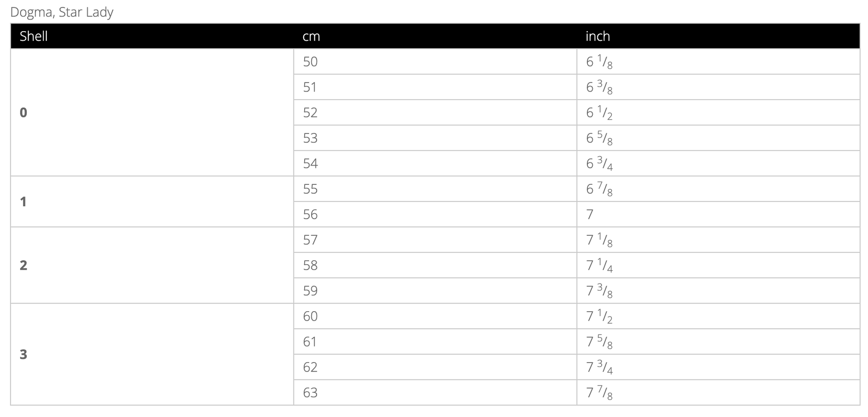The width and height of the screenshot is (868, 417).
Task: Select the 6 3/4 inch cell
Action: [599, 163]
